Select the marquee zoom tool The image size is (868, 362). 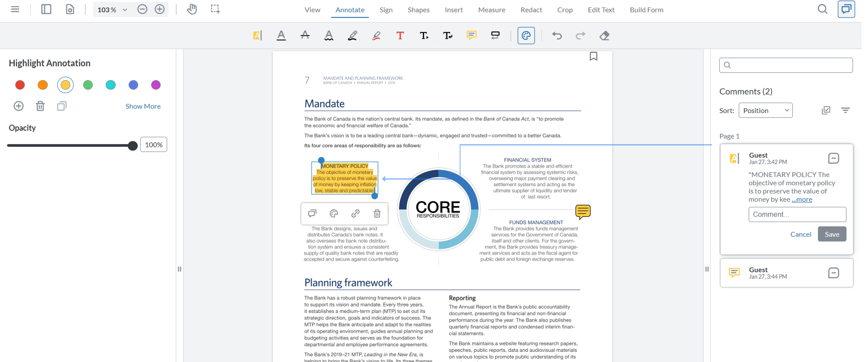215,9
